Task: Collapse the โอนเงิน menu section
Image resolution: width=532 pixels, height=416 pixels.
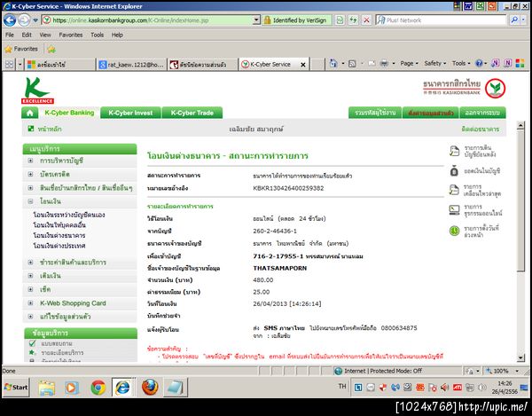Action: tap(30, 201)
